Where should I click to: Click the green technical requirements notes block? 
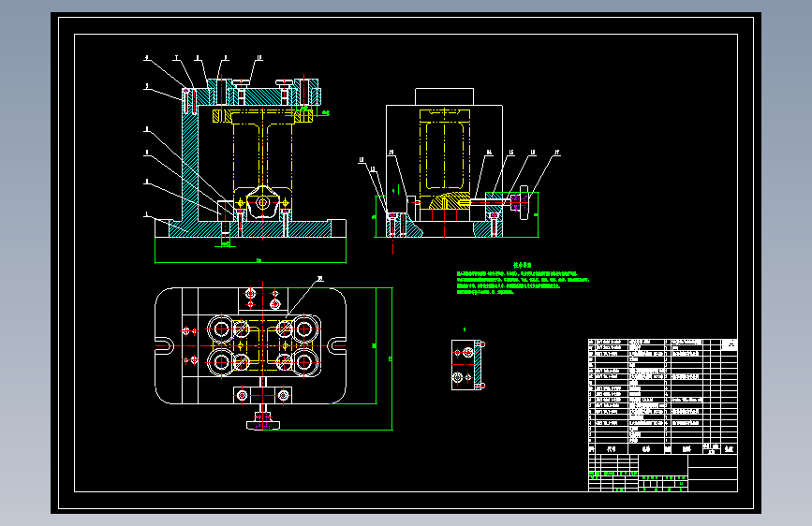[523, 279]
